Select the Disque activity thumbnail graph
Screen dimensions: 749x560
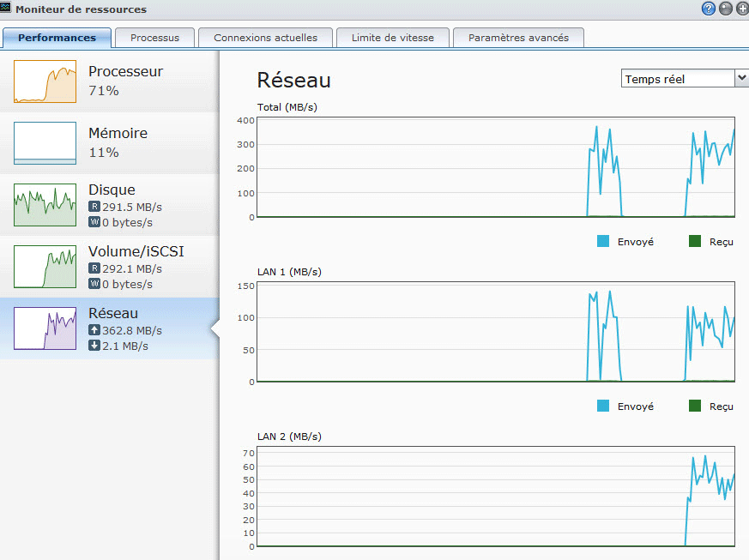click(x=45, y=205)
